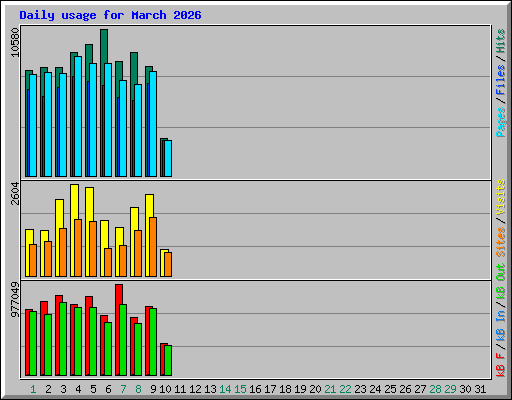
Task: Click the Files legend label
Action: pyautogui.click(x=501, y=79)
